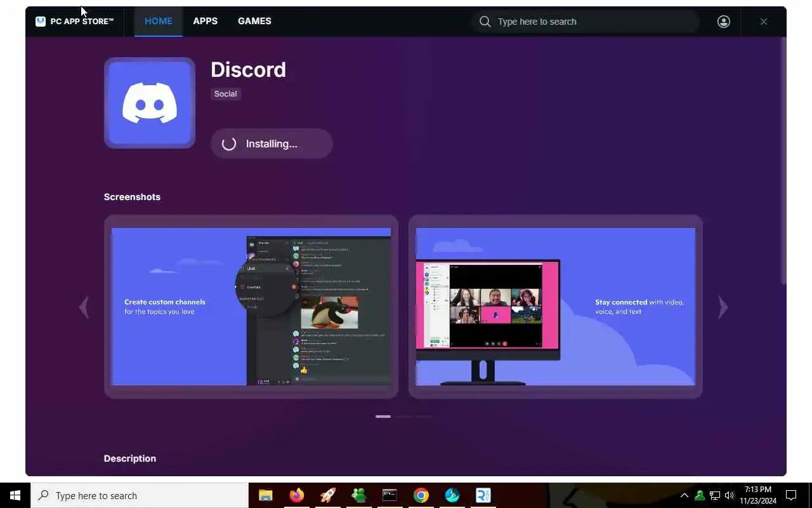Click the store page vertical scrollbar

point(783,162)
